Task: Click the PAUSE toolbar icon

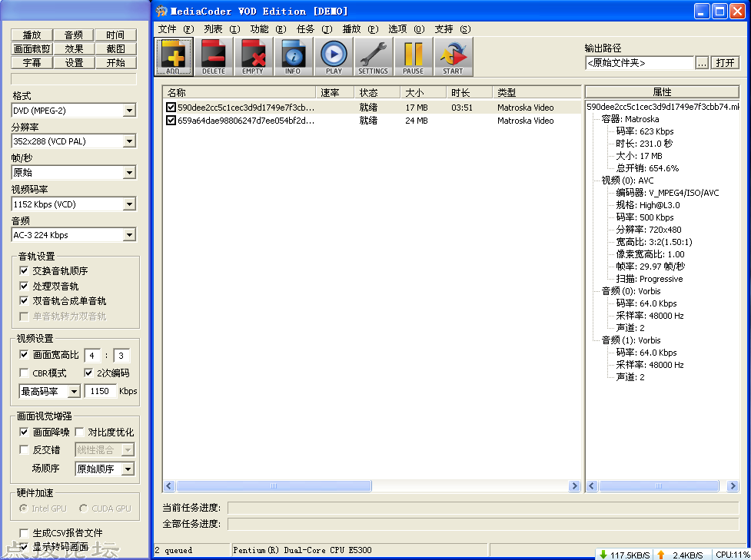Action: [413, 56]
